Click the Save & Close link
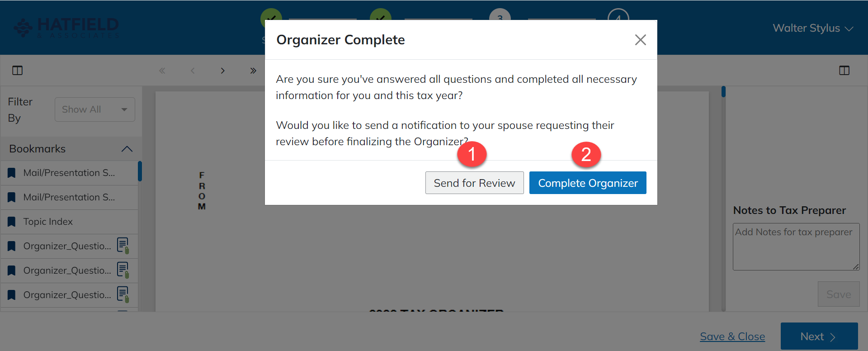Screen dimensions: 868x351 coord(732,337)
